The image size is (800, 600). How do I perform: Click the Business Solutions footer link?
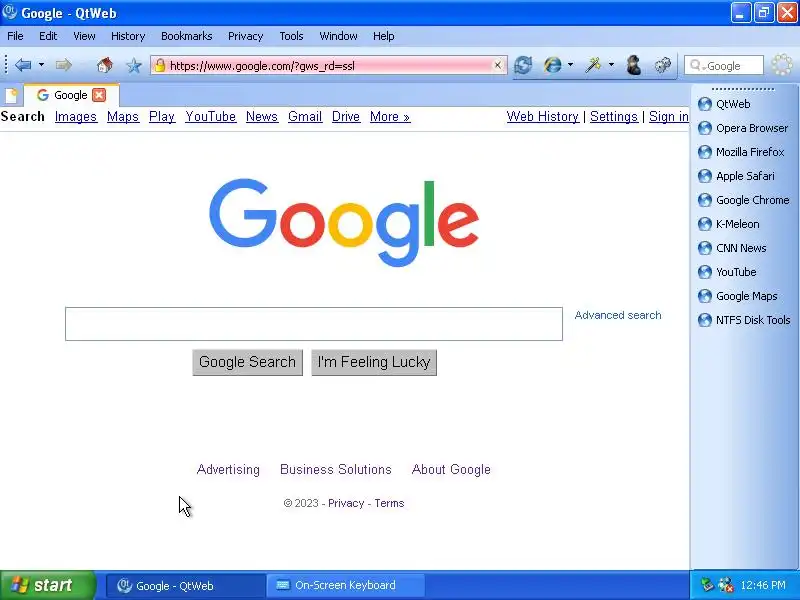click(x=336, y=469)
